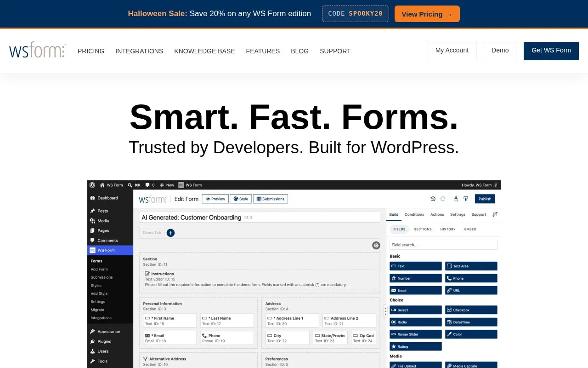Open the HISTORY sub-tab
The height and width of the screenshot is (368, 588).
(x=448, y=229)
